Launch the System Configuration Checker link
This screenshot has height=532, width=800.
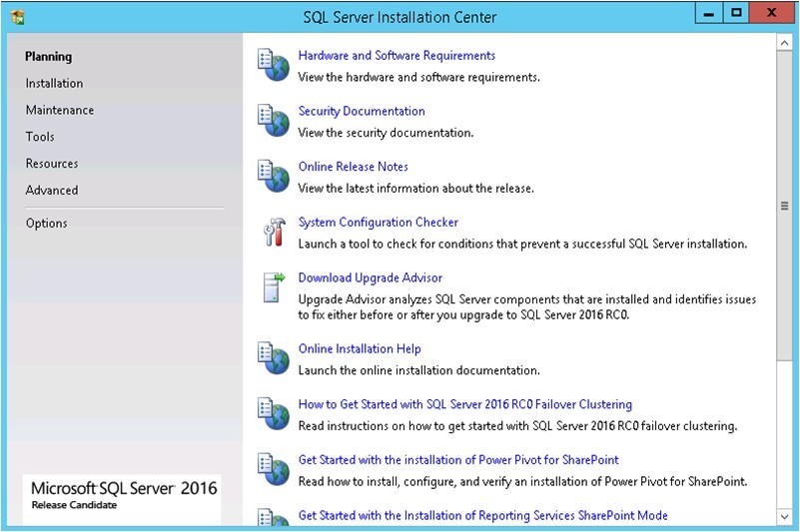click(379, 223)
